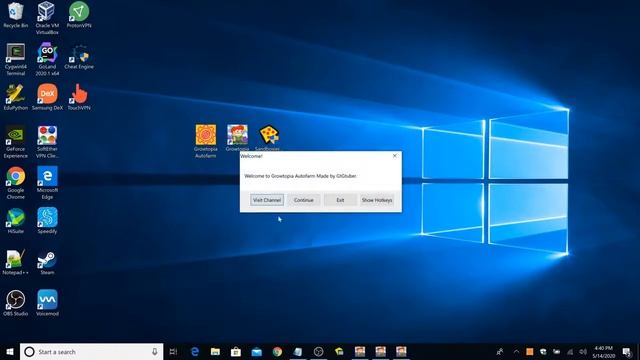Image resolution: width=640 pixels, height=360 pixels.
Task: Select the Voicemod desktop icon
Action: point(47,303)
